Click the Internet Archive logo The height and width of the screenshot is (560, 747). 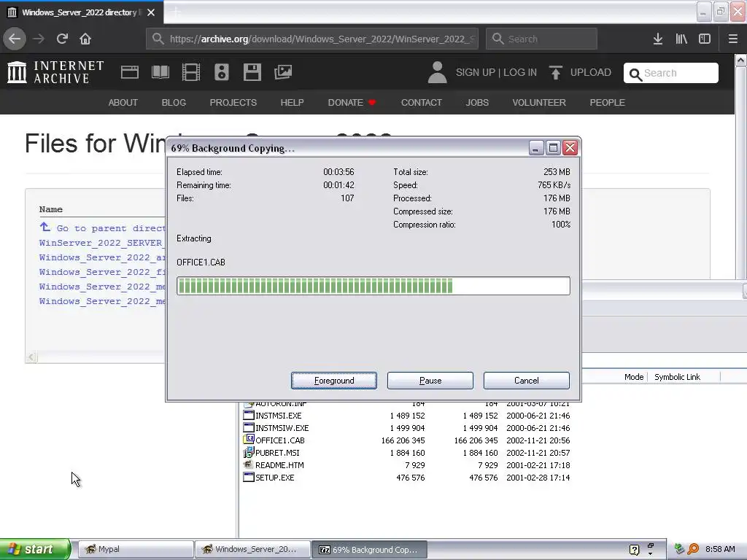[55, 72]
